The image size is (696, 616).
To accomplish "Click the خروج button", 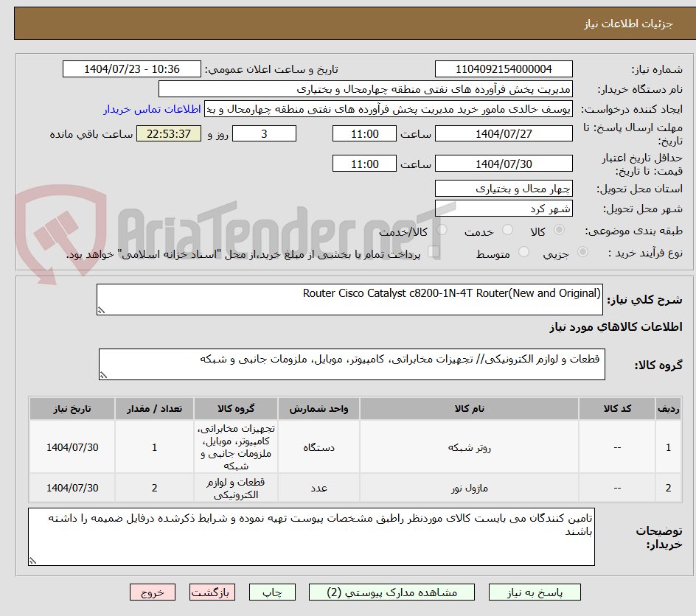I will tap(153, 592).
